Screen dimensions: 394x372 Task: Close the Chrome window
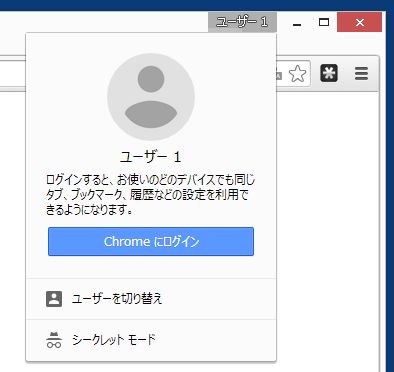click(x=359, y=22)
